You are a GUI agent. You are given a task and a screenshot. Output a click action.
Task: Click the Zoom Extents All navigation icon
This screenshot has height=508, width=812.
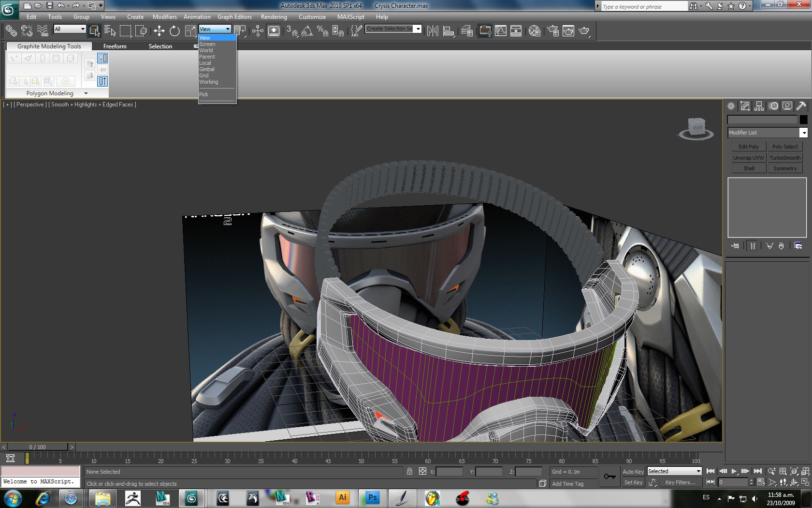click(x=805, y=471)
